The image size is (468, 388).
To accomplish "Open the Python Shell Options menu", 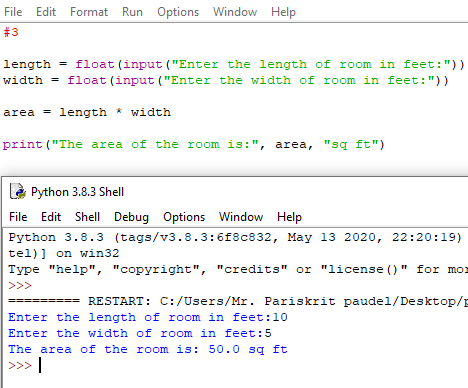I will 184,217.
